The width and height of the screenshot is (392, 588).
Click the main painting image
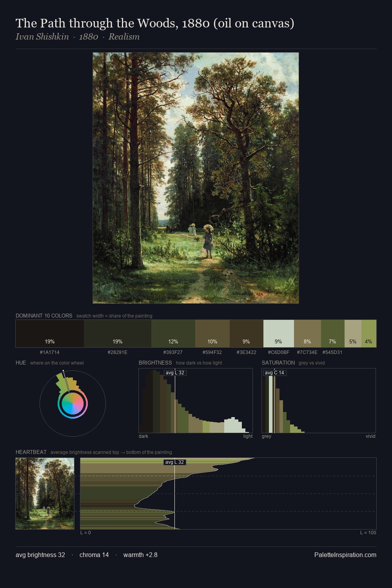point(196,178)
